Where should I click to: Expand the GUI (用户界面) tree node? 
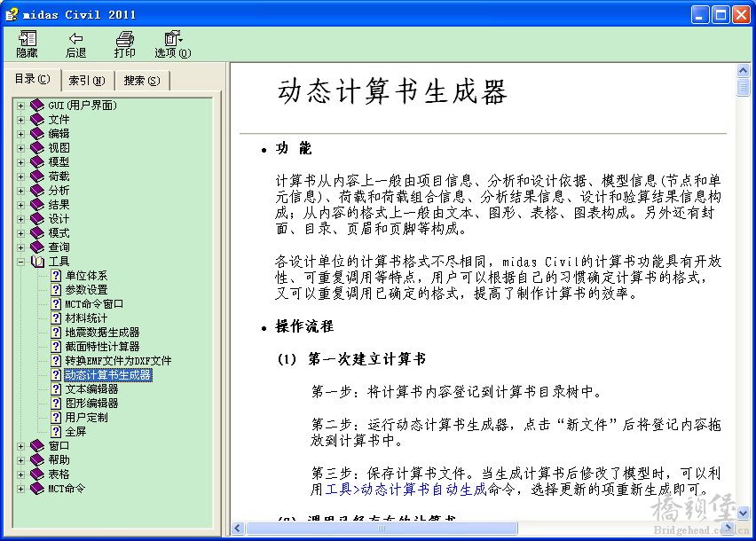click(x=20, y=106)
